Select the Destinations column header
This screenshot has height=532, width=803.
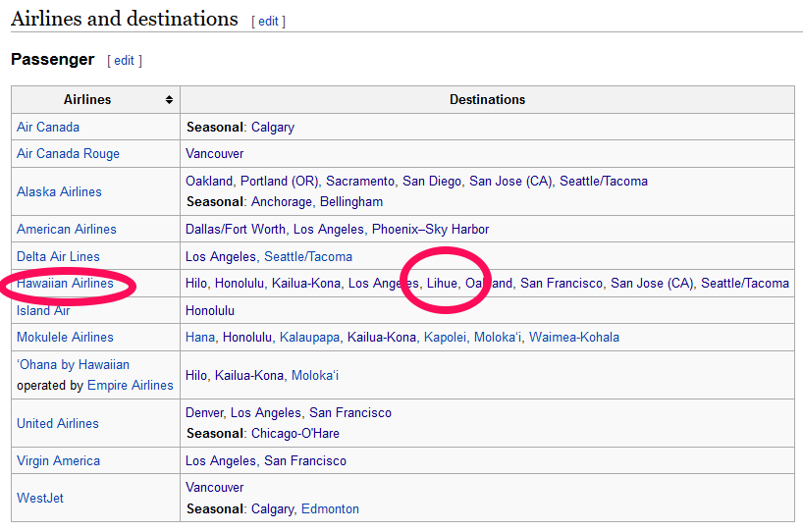[x=488, y=100]
